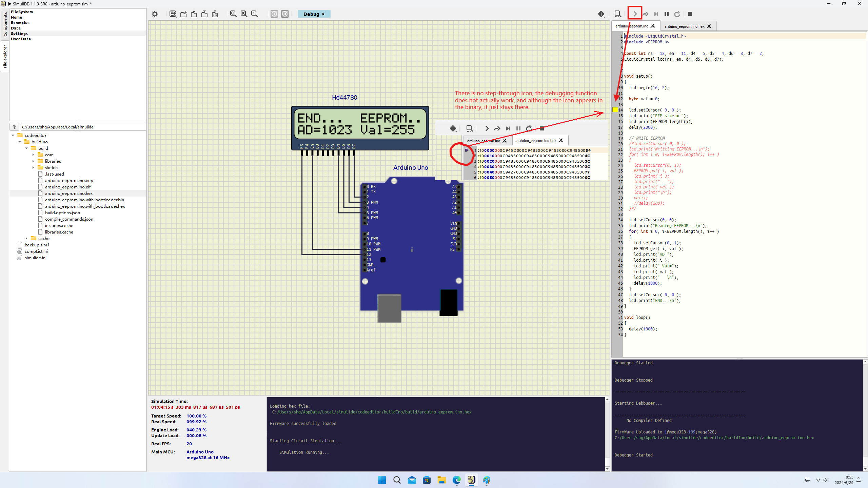This screenshot has height=488, width=868.
Task: Click the debugger Step Over arrow icon
Action: (x=645, y=14)
